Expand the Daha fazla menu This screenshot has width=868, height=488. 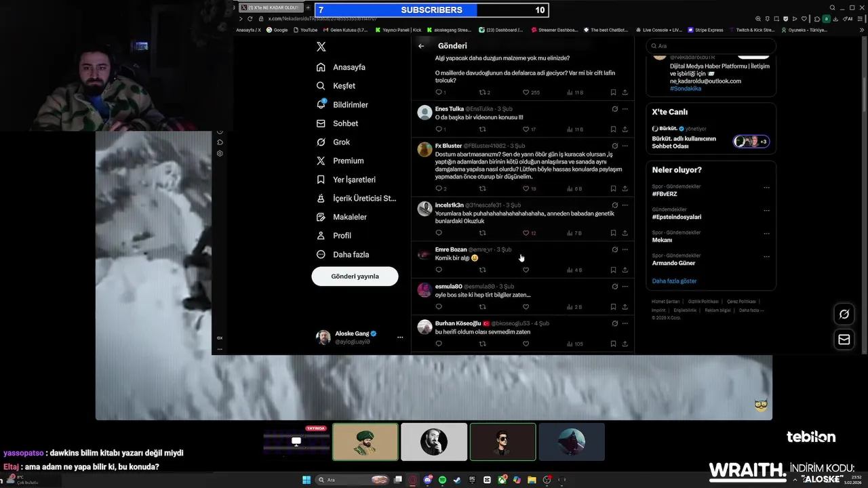[x=342, y=254]
